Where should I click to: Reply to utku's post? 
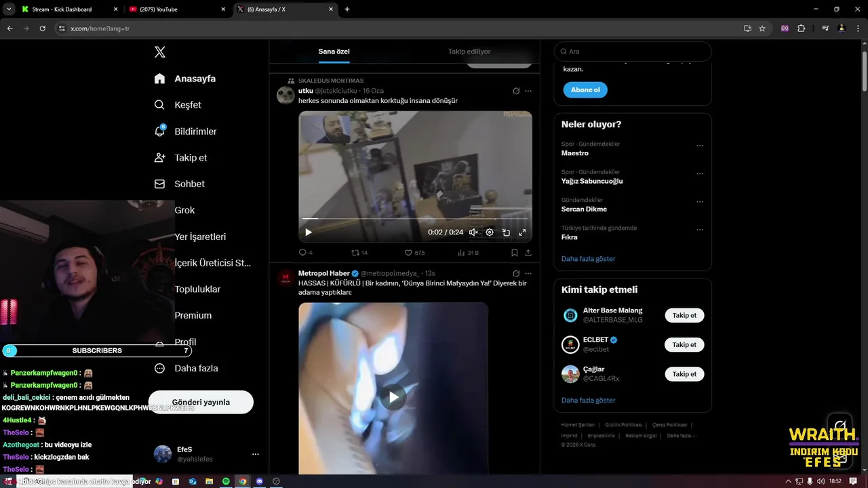click(x=305, y=253)
